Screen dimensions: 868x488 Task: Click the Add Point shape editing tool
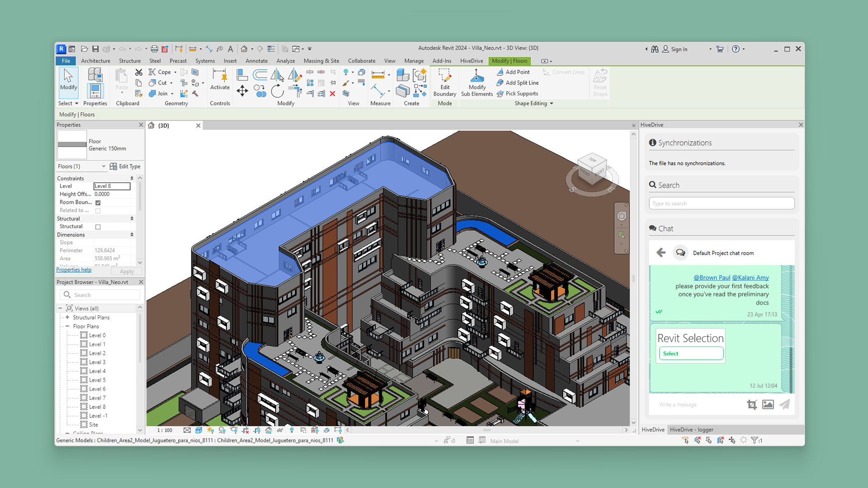click(514, 72)
